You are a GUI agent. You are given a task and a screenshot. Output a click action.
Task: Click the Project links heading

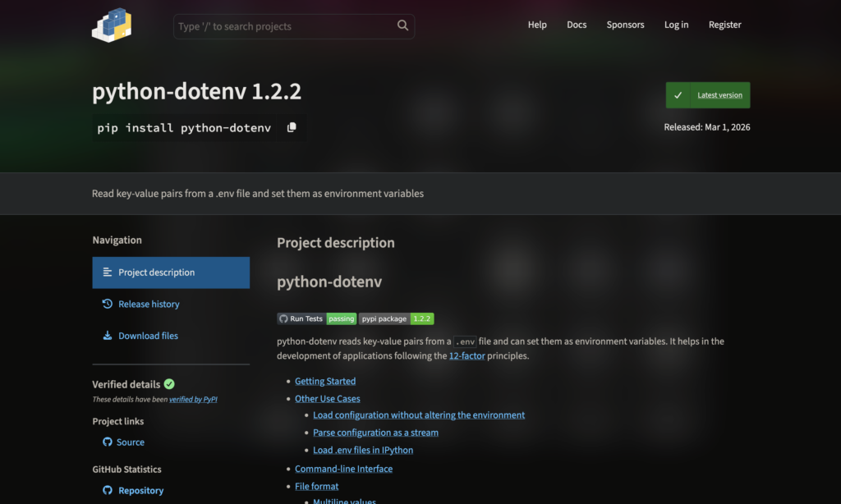click(x=118, y=421)
